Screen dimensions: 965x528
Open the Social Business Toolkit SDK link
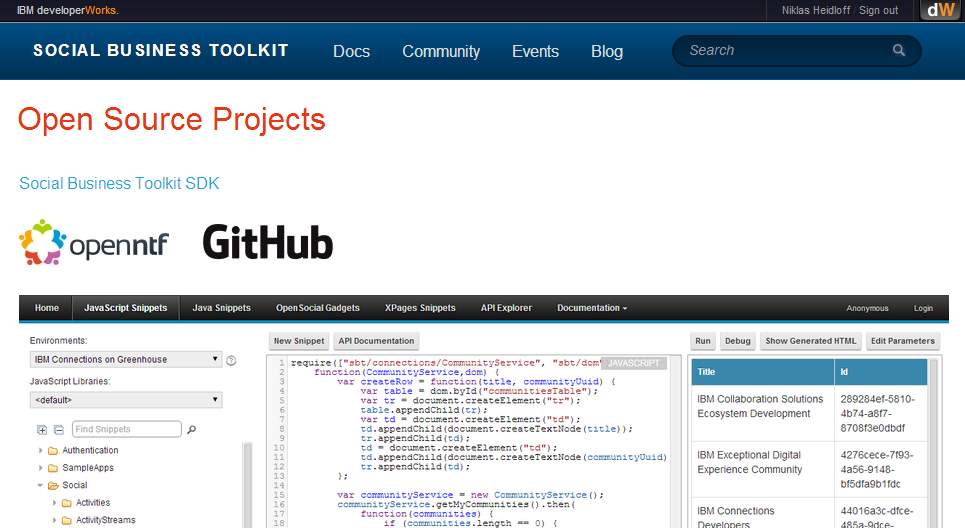[x=119, y=183]
